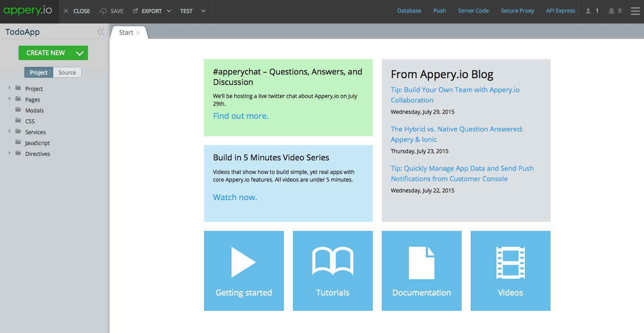Click the Build in 5 Minutes heading
The width and height of the screenshot is (644, 333).
coord(271,158)
